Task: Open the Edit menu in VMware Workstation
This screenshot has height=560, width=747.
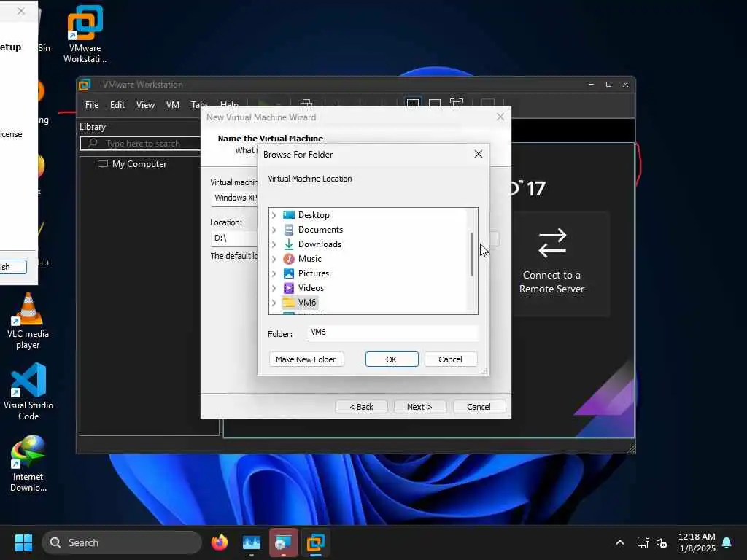Action: 117,105
